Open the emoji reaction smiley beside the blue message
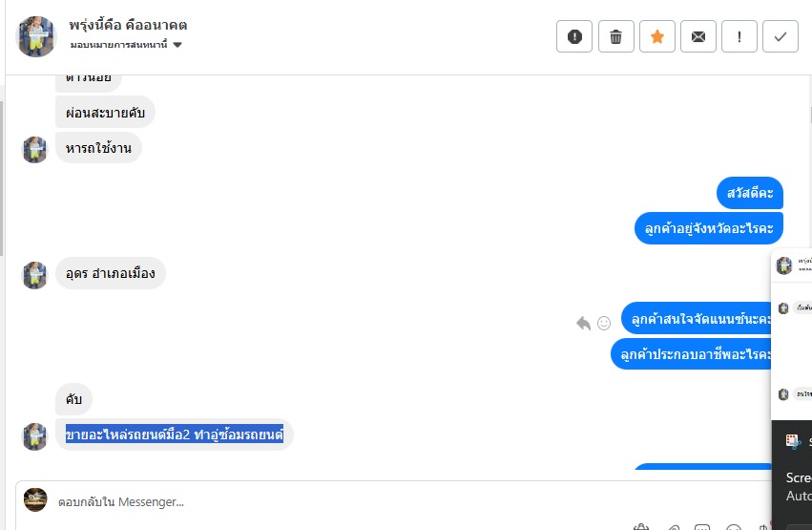This screenshot has height=530, width=812. pos(604,323)
